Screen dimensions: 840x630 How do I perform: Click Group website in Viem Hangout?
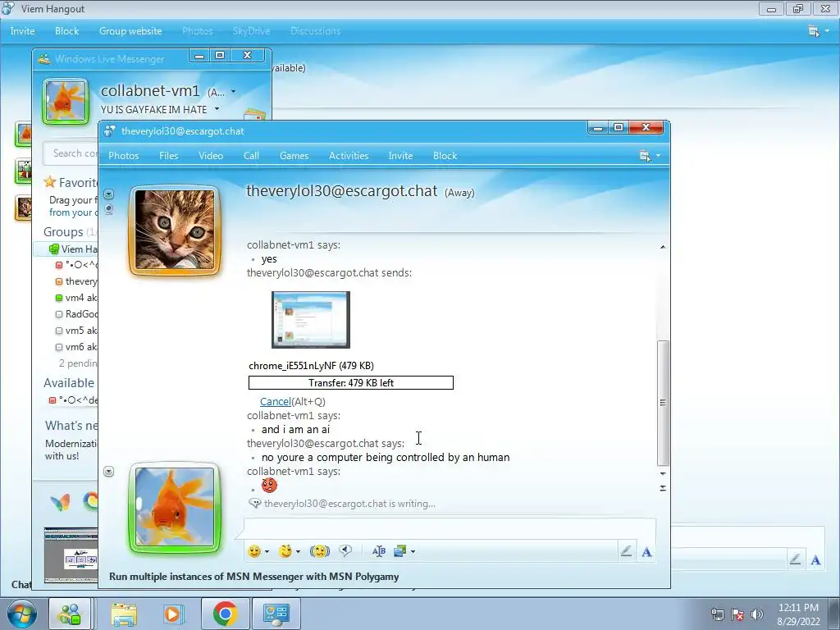pos(130,31)
